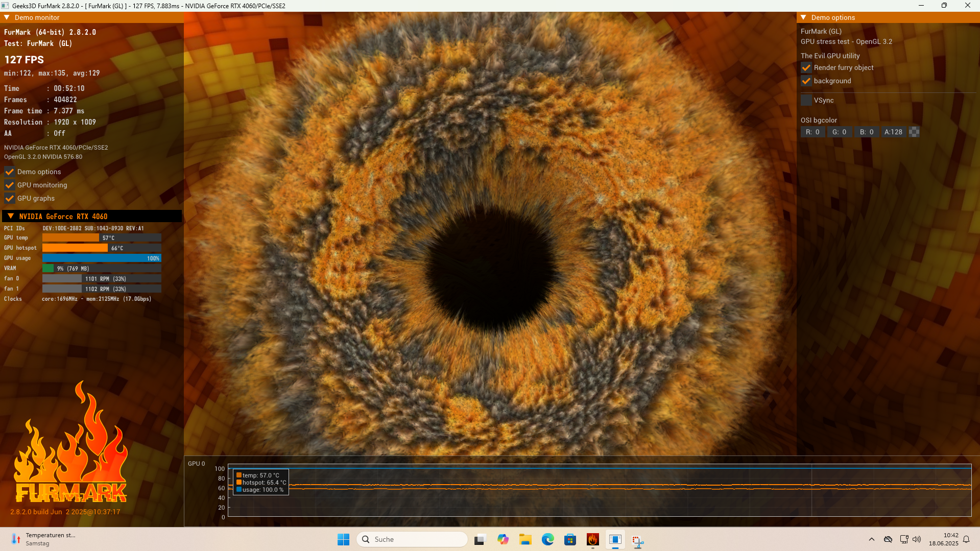Open the Copilot taskbar icon
Viewport: 980px width, 551px height.
[x=503, y=539]
